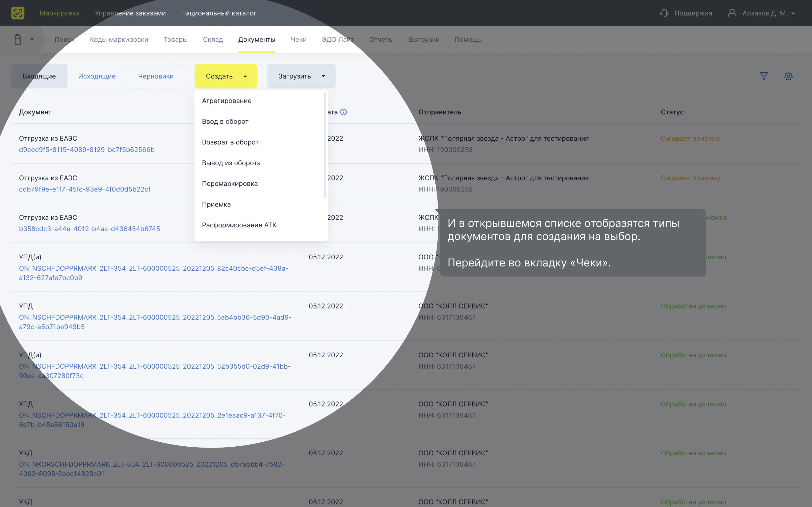The image size is (812, 507).
Task: Select the Исходящие documents filter
Action: pyautogui.click(x=97, y=76)
